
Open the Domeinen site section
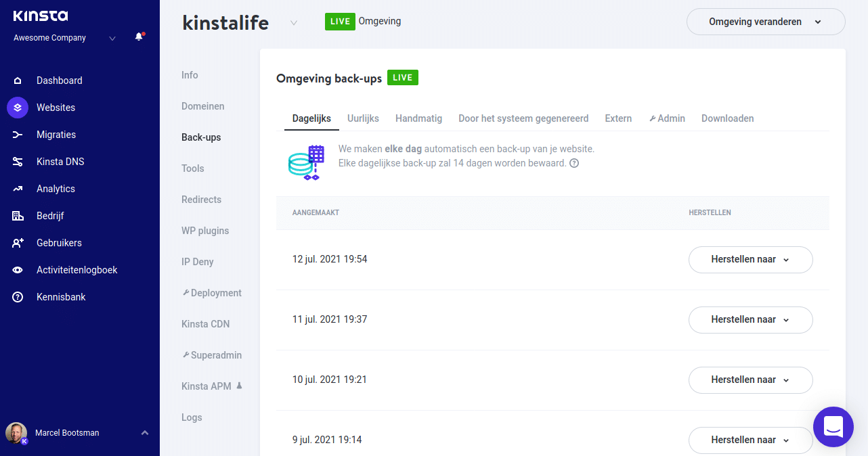[203, 106]
